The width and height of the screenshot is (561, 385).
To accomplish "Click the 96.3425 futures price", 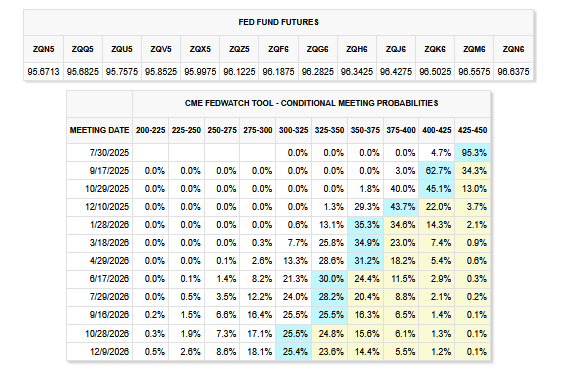I will (357, 72).
